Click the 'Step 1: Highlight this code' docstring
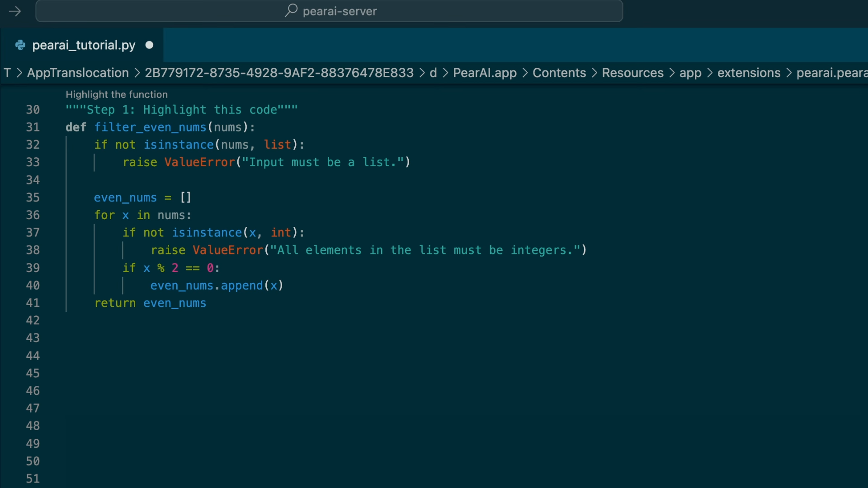 pos(182,110)
